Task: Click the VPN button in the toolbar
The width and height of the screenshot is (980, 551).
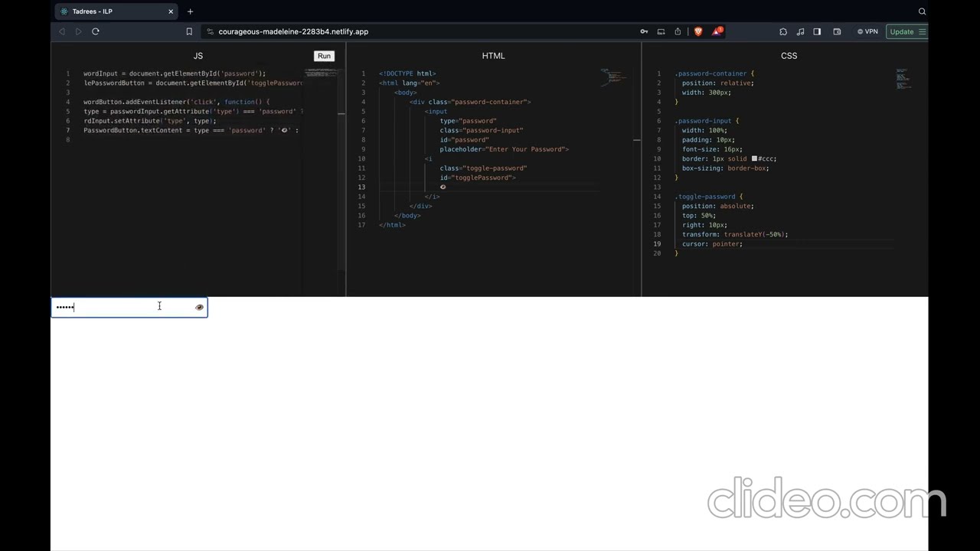Action: [867, 31]
